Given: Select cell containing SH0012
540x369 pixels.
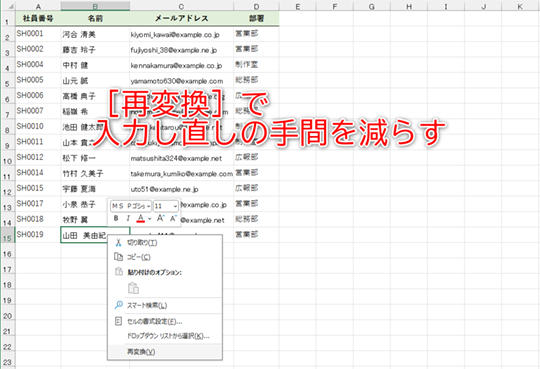Looking at the screenshot, I should point(38,157).
